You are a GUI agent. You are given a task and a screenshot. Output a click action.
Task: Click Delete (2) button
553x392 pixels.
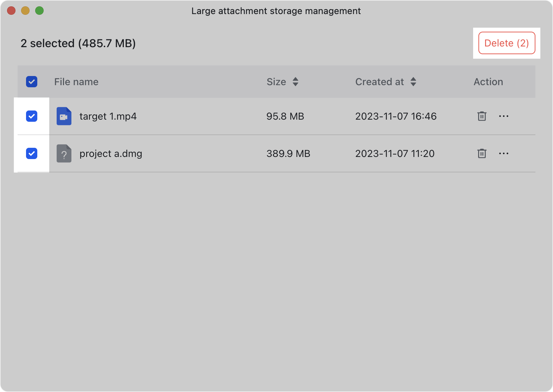point(507,43)
